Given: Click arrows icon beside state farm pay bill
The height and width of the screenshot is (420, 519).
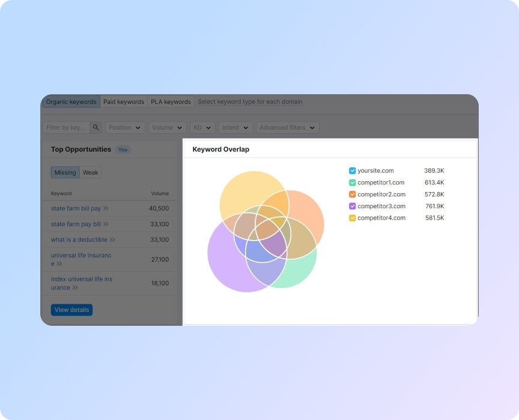Looking at the screenshot, I should [106, 224].
